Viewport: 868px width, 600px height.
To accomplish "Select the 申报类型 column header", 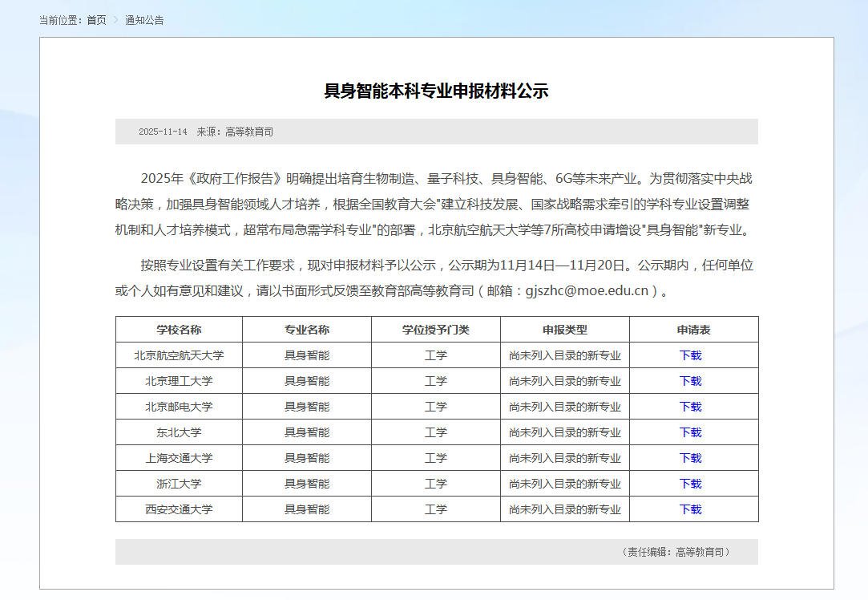I will (x=565, y=329).
